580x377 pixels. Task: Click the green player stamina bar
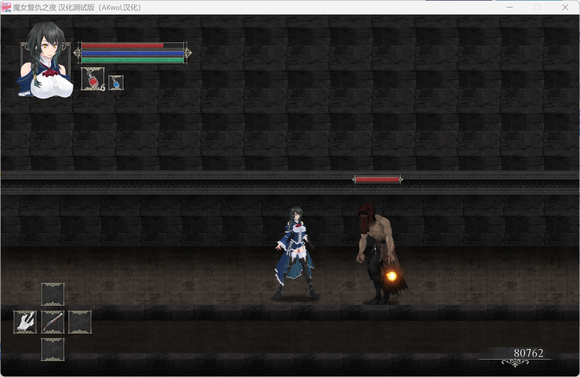click(132, 60)
